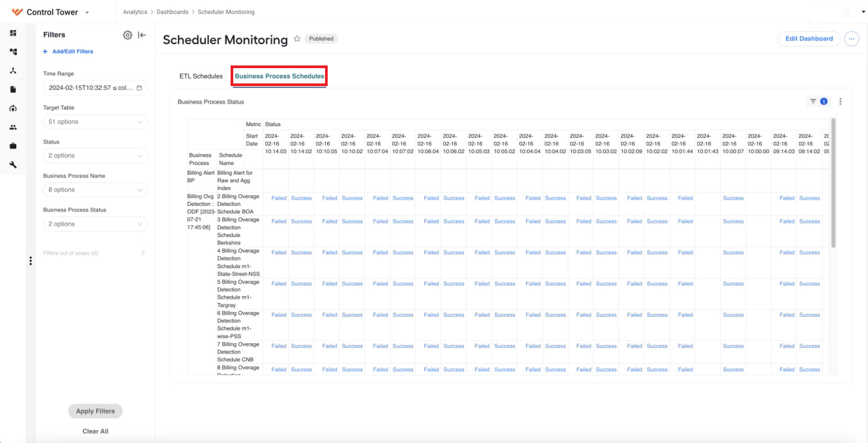Click Clear All button
Screen dimensions: 868x443
tap(96, 431)
